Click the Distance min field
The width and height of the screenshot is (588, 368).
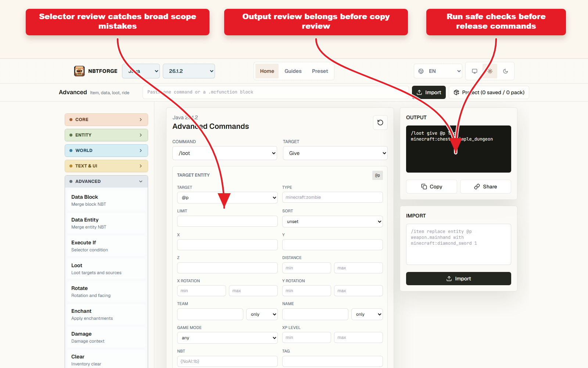(x=306, y=268)
